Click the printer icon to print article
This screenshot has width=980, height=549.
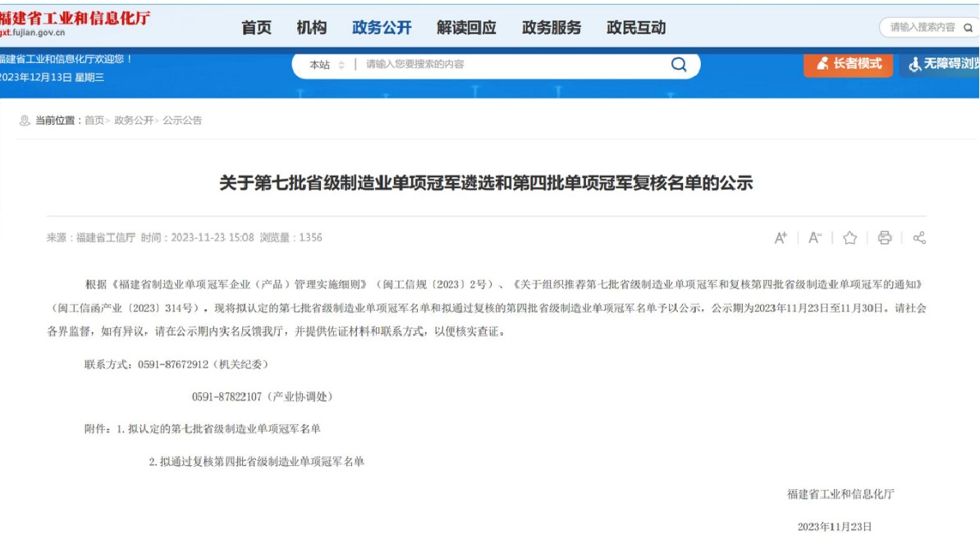pos(884,238)
